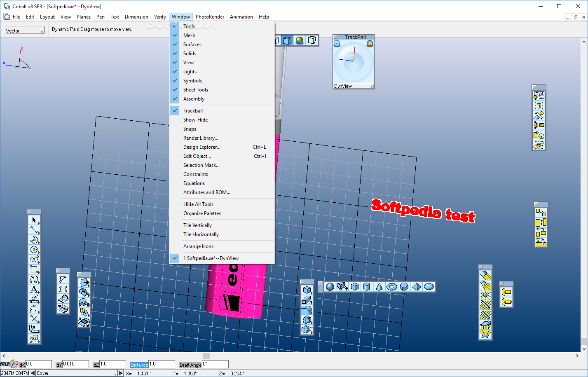This screenshot has width=588, height=377.
Task: Select Organize Palettes entry
Action: pyautogui.click(x=222, y=213)
